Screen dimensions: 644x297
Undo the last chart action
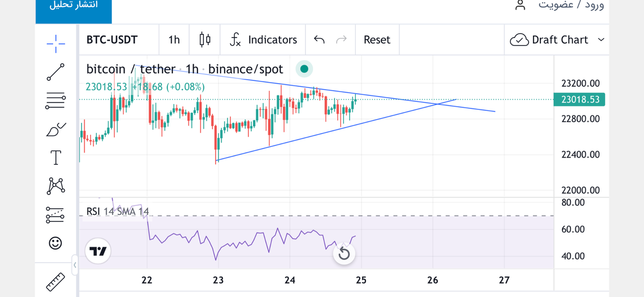pyautogui.click(x=319, y=40)
